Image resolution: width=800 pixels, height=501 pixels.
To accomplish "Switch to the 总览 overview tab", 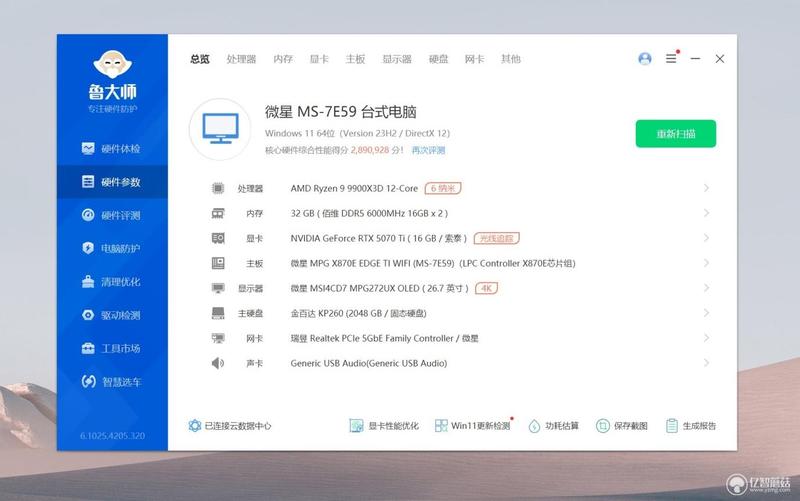I will pos(200,59).
